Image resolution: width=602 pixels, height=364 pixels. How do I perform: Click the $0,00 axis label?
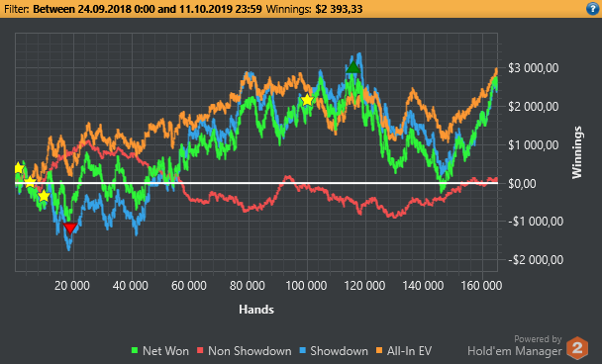pyautogui.click(x=522, y=183)
